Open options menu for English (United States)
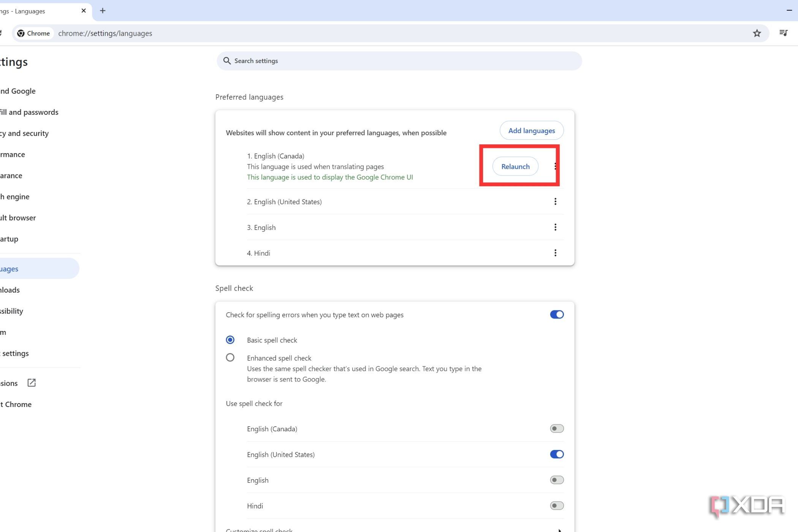Screen dimensions: 798x532 (555, 201)
